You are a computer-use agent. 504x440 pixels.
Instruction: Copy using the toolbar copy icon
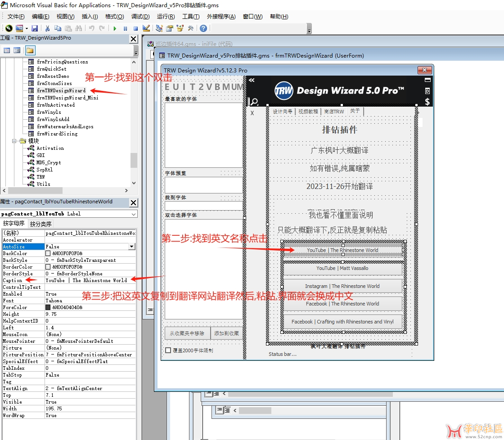point(58,28)
